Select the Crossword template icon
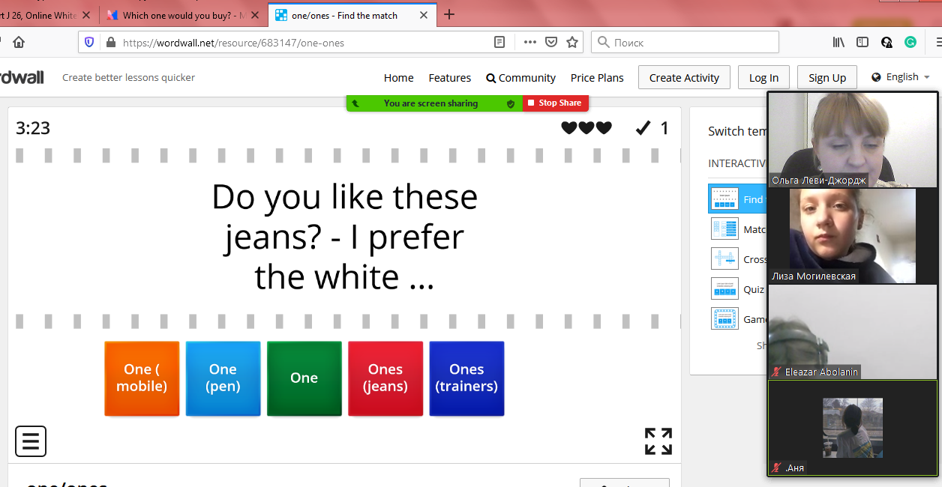The width and height of the screenshot is (942, 487). click(x=724, y=259)
